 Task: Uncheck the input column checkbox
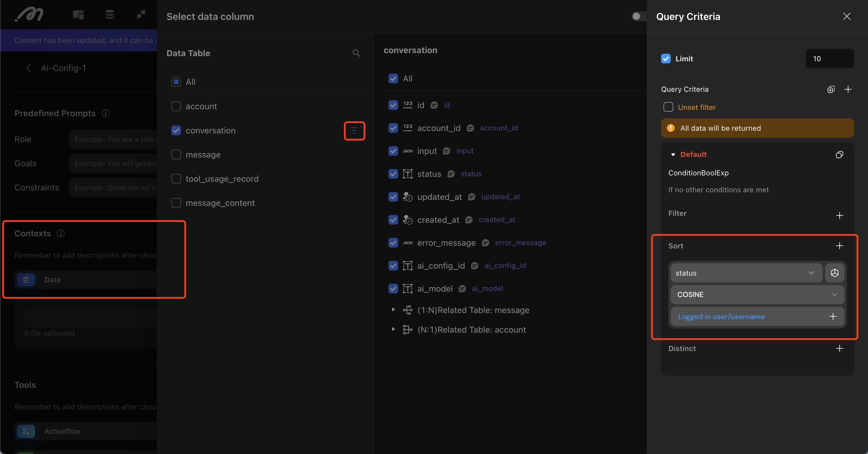tap(393, 151)
